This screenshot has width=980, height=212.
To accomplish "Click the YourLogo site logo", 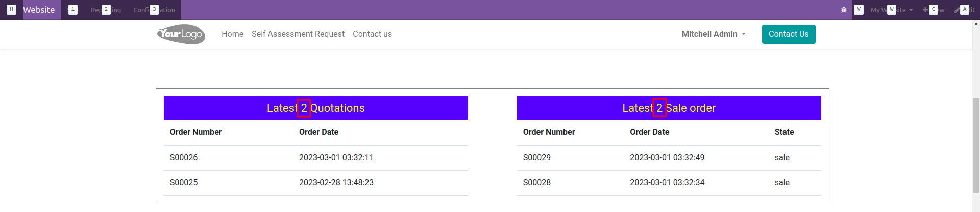I will point(181,34).
